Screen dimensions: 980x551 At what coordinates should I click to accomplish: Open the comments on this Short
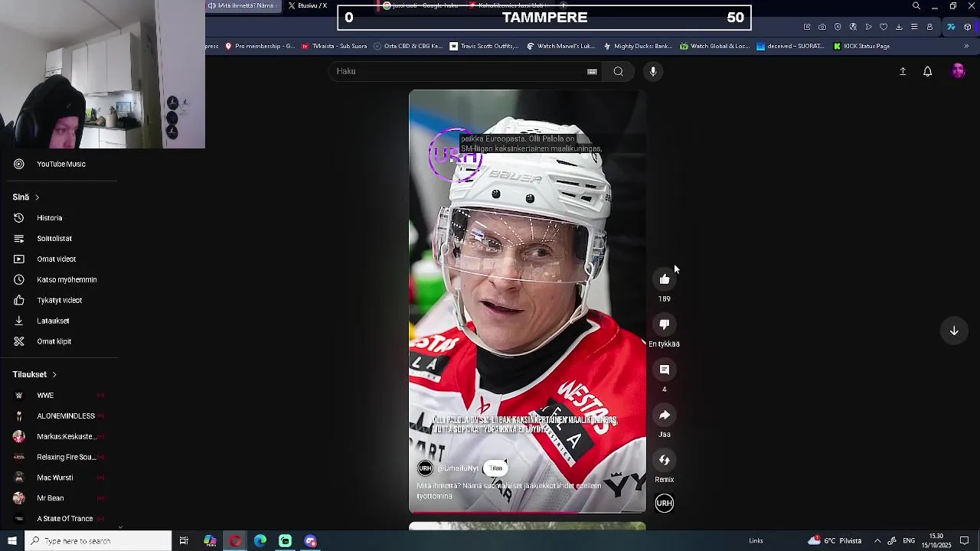point(665,370)
